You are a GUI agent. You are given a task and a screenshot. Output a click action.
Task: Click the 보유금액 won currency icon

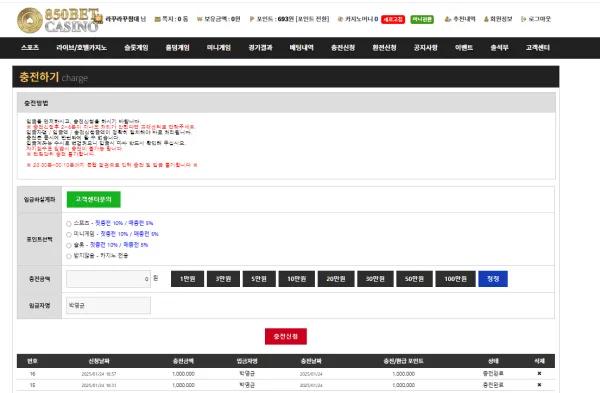199,19
